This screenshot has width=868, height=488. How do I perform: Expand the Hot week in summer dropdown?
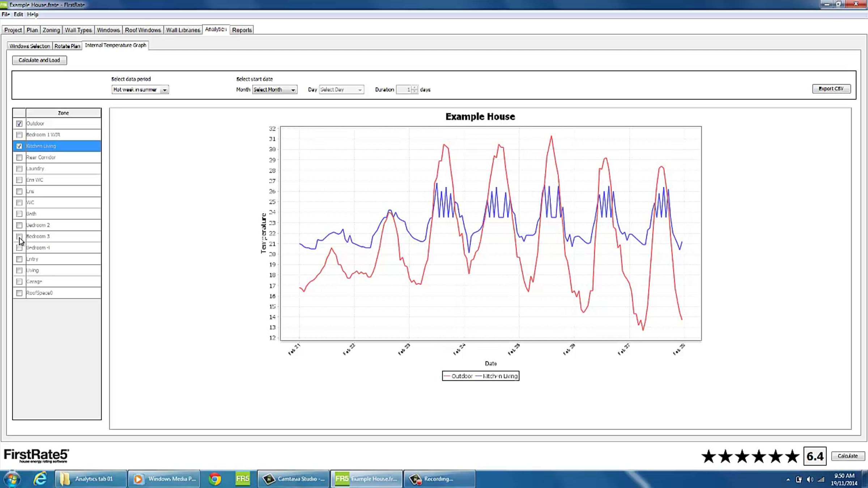click(x=140, y=90)
